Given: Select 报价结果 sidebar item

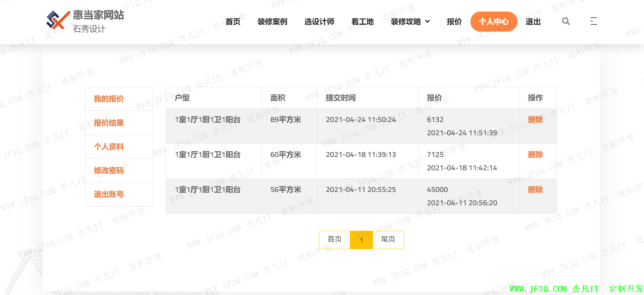Looking at the screenshot, I should tap(109, 123).
